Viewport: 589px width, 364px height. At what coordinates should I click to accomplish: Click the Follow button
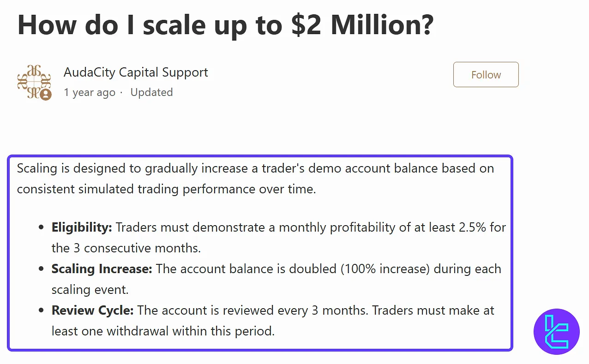coord(486,74)
